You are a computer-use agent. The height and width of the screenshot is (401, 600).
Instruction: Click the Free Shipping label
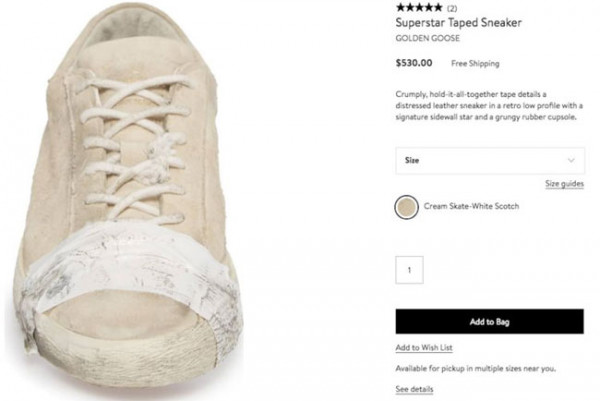click(x=475, y=63)
